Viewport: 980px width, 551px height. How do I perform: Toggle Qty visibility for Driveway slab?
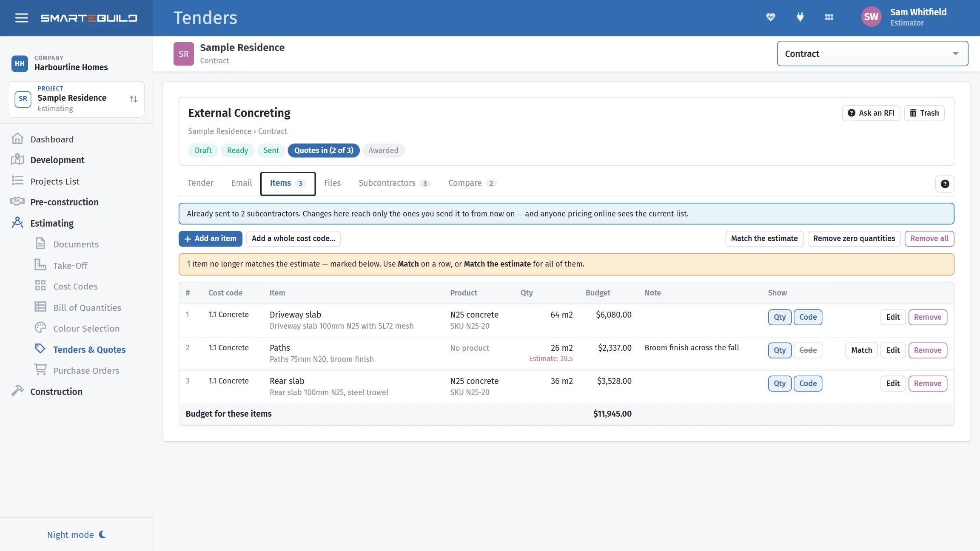[779, 317]
